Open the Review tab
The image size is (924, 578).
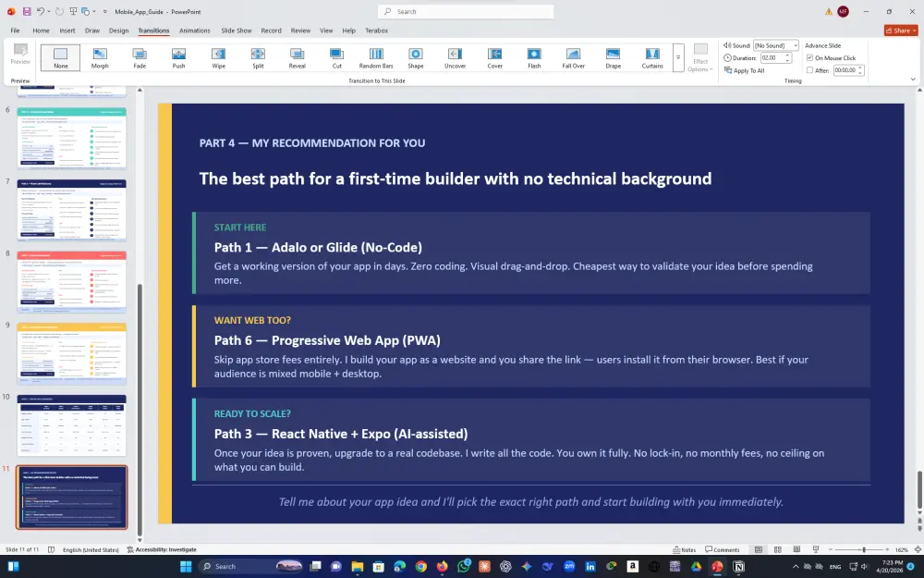300,31
